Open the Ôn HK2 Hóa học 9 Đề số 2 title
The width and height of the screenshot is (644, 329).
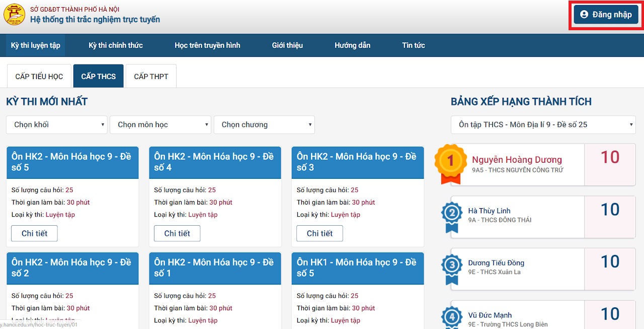71,268
